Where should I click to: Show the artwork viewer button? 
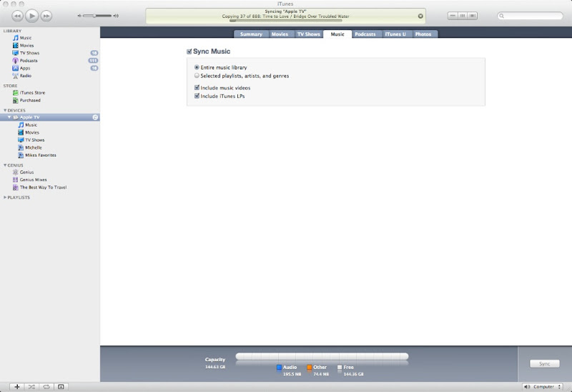pos(61,386)
